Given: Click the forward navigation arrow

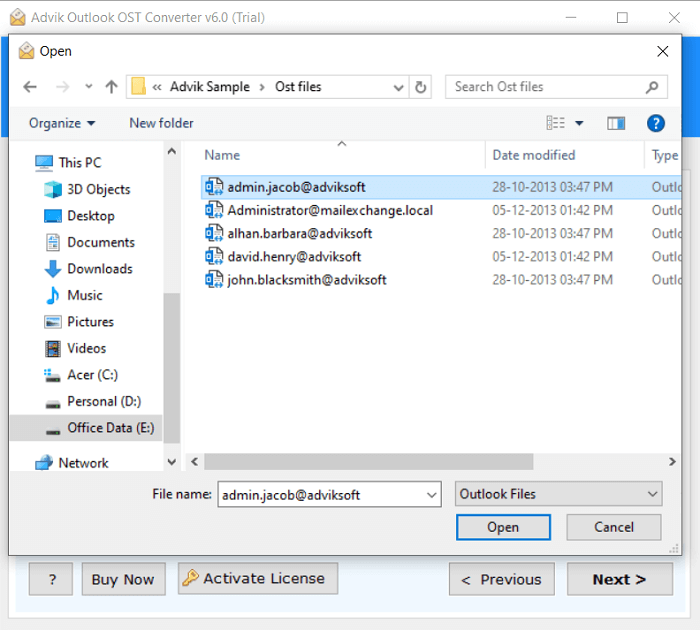Looking at the screenshot, I should tap(62, 87).
